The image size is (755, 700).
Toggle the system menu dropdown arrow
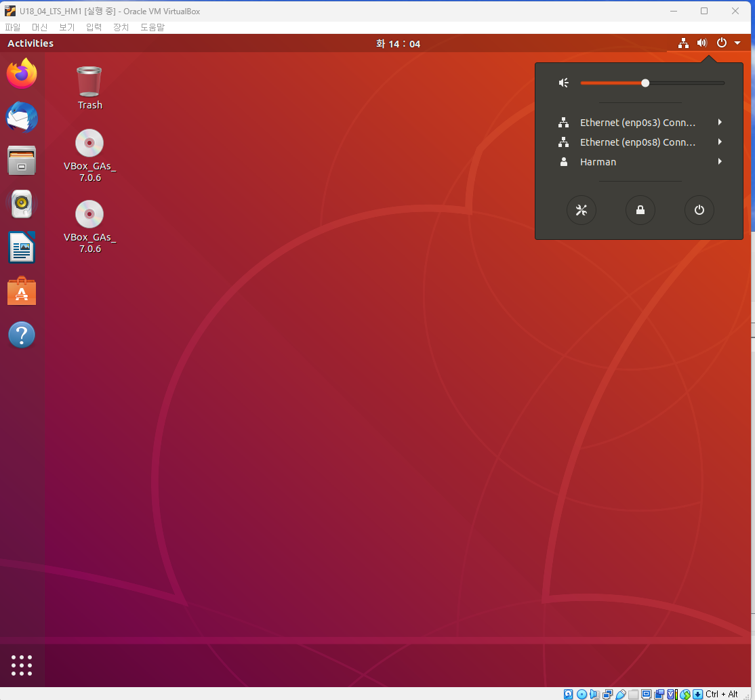(x=737, y=43)
